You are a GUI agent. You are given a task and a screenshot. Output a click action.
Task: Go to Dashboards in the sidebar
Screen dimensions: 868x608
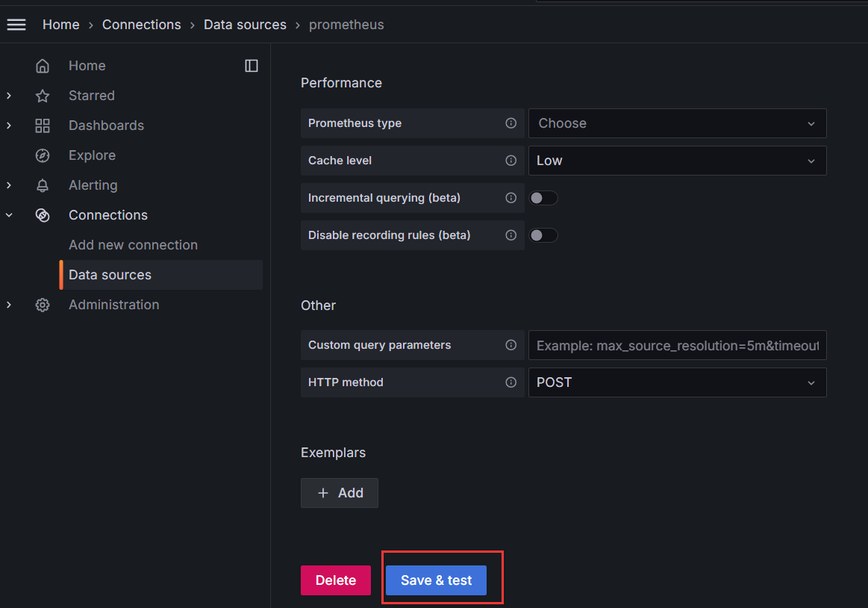click(x=106, y=125)
